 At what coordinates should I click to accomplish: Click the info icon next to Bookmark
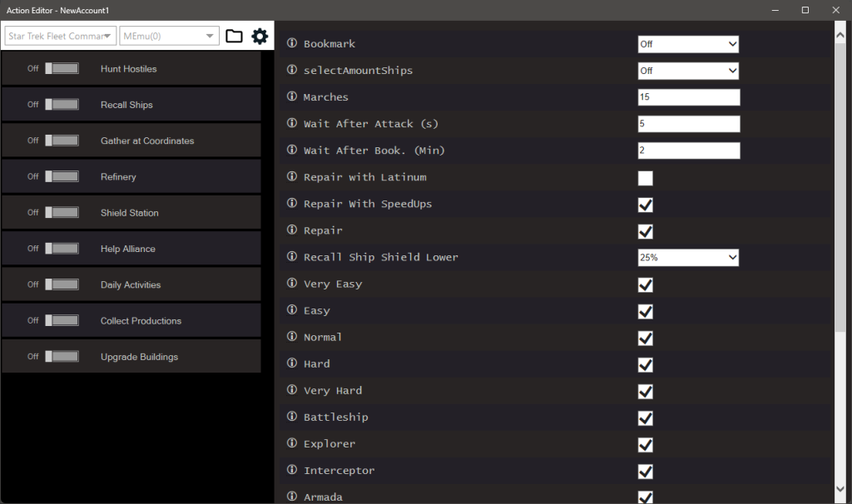(x=290, y=43)
